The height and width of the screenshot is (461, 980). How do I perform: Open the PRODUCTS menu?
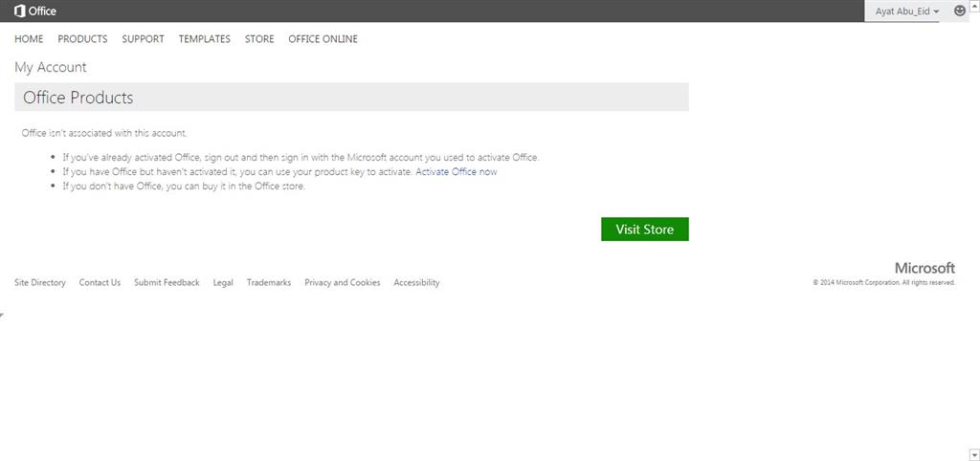pos(82,38)
